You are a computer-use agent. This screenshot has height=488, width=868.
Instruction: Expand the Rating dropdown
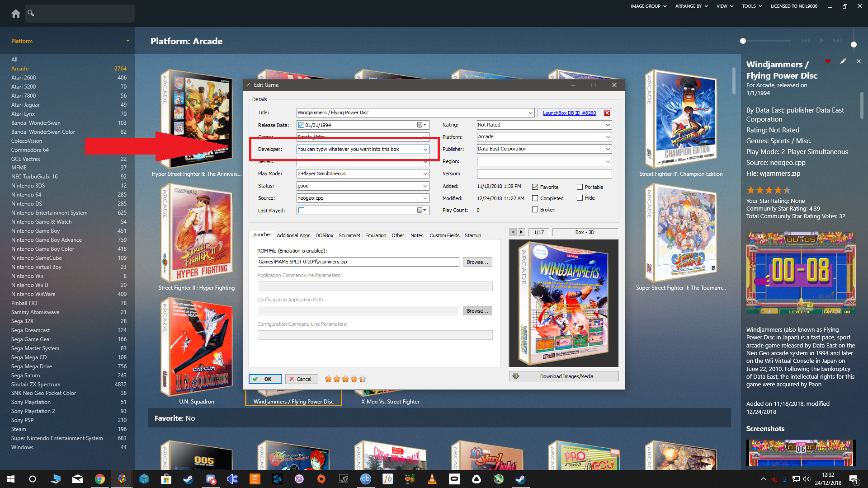click(608, 125)
